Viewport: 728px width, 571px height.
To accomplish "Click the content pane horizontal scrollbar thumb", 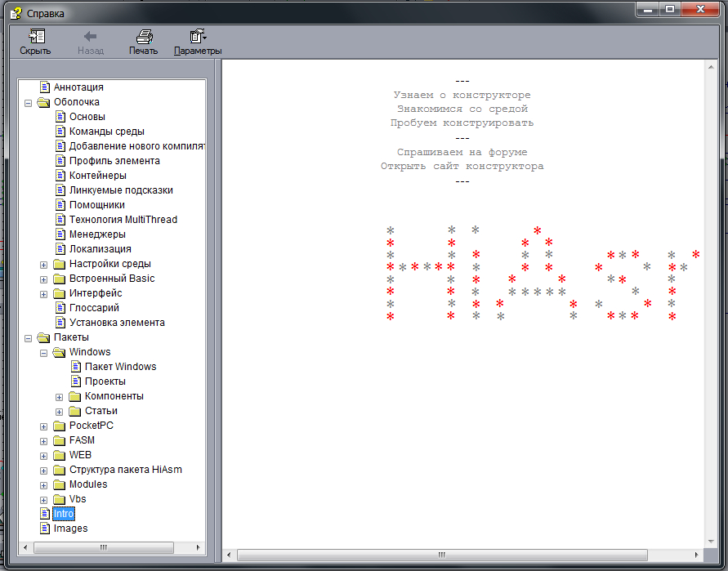I will point(442,555).
